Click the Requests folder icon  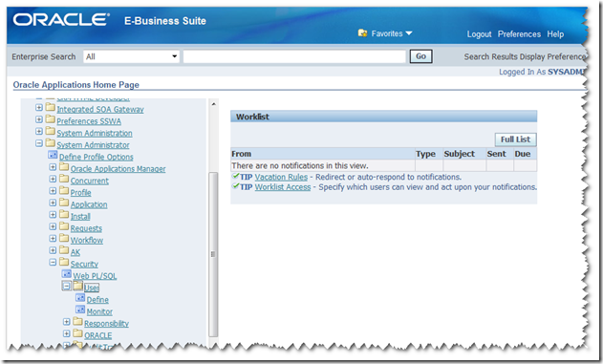coord(64,226)
